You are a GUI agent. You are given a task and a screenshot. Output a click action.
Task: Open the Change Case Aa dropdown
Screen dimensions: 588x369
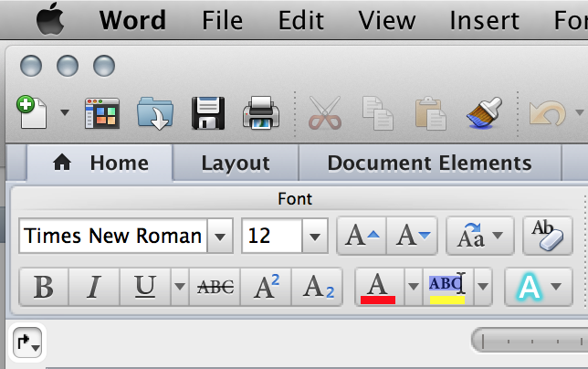click(480, 236)
